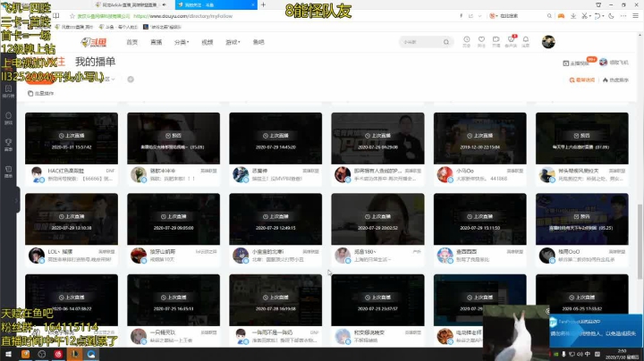This screenshot has height=361, width=644.
Task: Open the trophy icon in left sidebar
Action: tap(8, 145)
